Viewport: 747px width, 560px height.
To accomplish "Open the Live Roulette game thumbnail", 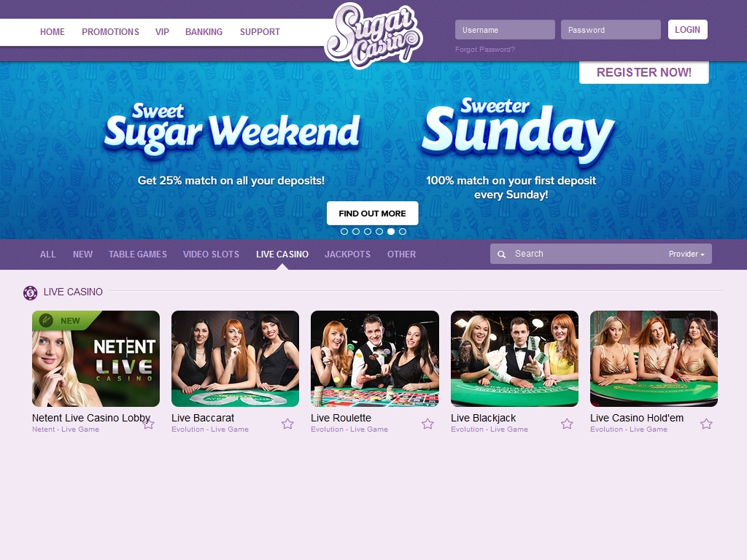I will tap(374, 359).
